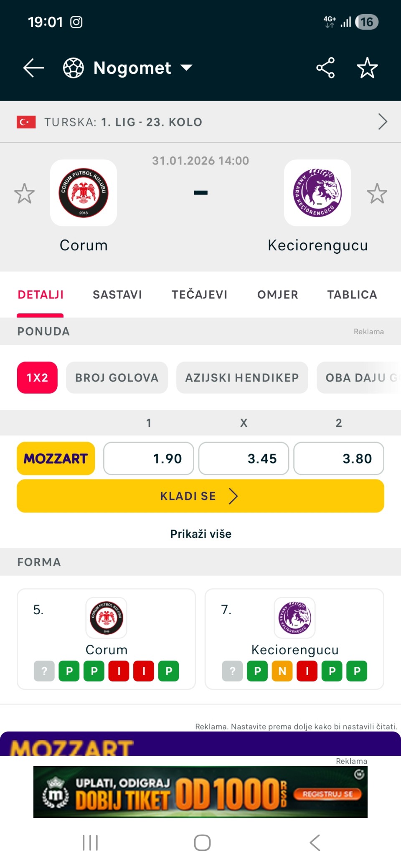Viewport: 401px width, 868px height.
Task: Tap the back arrow in header
Action: point(33,68)
